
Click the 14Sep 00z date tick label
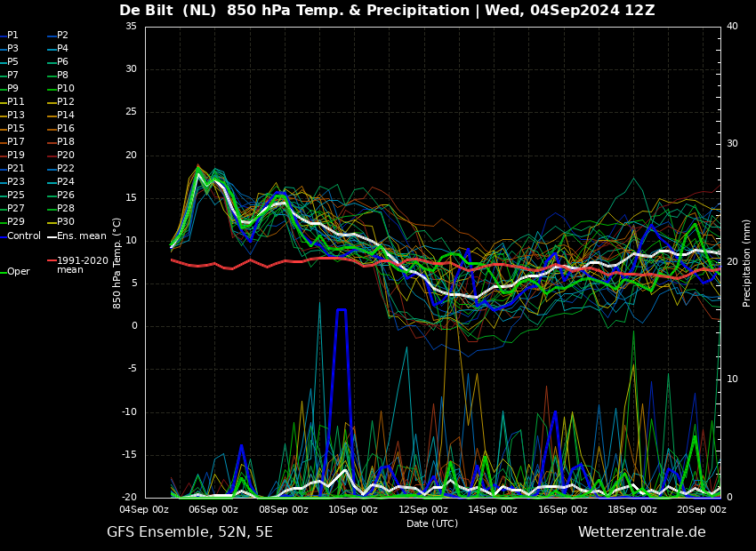click(x=493, y=509)
